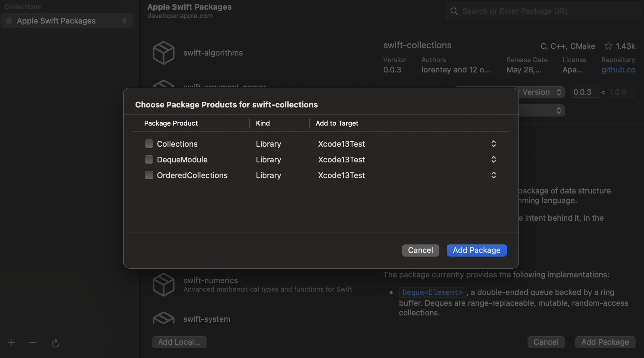Click the OrderedCollections product name
Screen dimensions: 644x358
point(192,175)
